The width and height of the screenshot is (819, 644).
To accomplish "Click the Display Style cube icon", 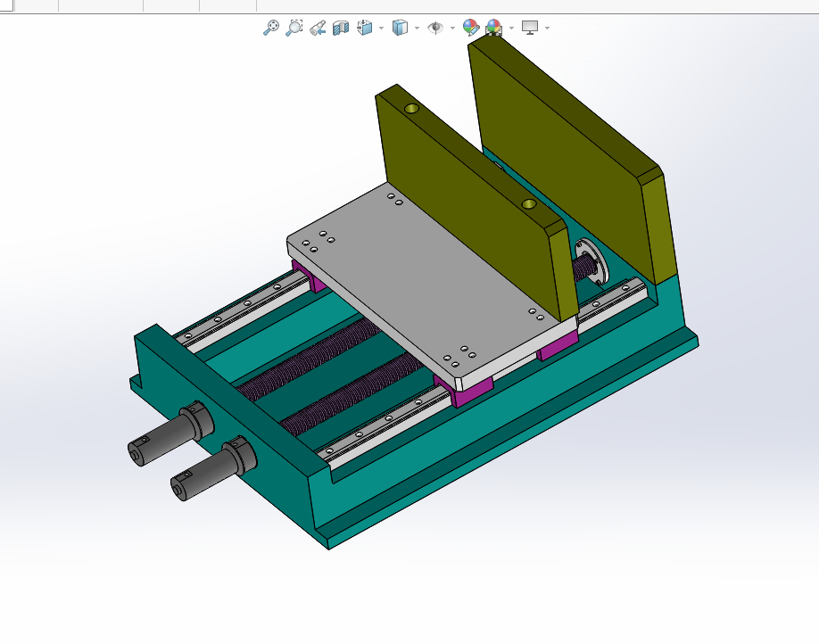I will pos(400,27).
